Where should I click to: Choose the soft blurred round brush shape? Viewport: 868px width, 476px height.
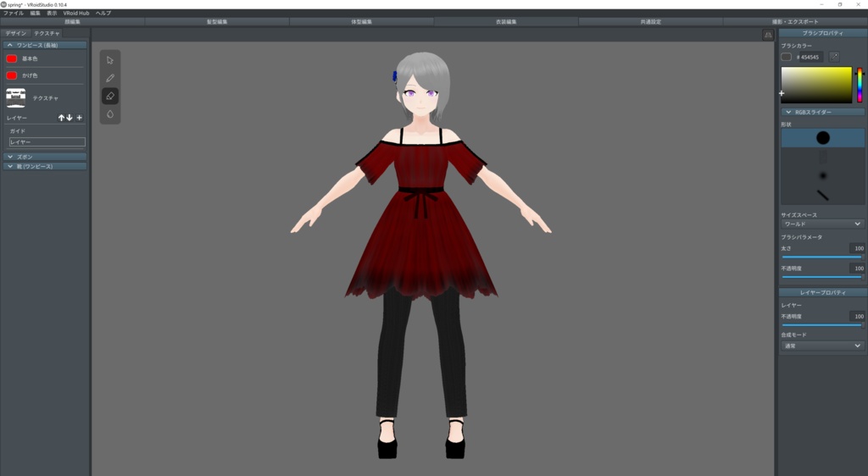pos(822,176)
